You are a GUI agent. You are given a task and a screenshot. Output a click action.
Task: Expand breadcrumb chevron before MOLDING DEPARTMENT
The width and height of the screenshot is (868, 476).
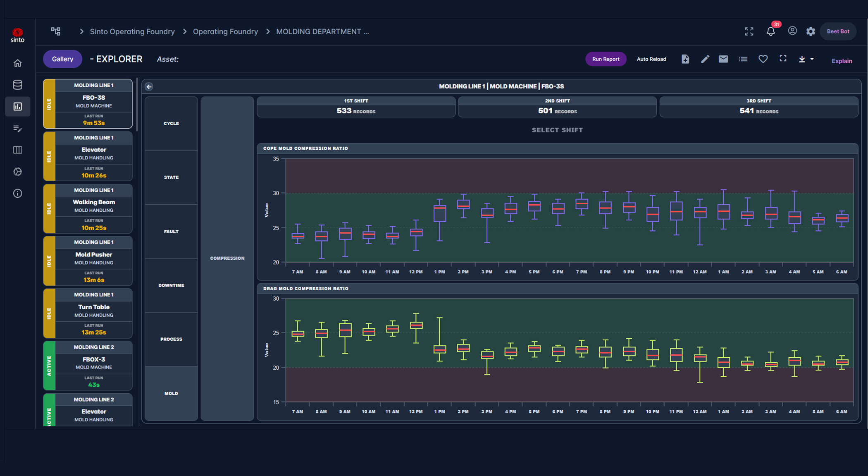pos(268,31)
